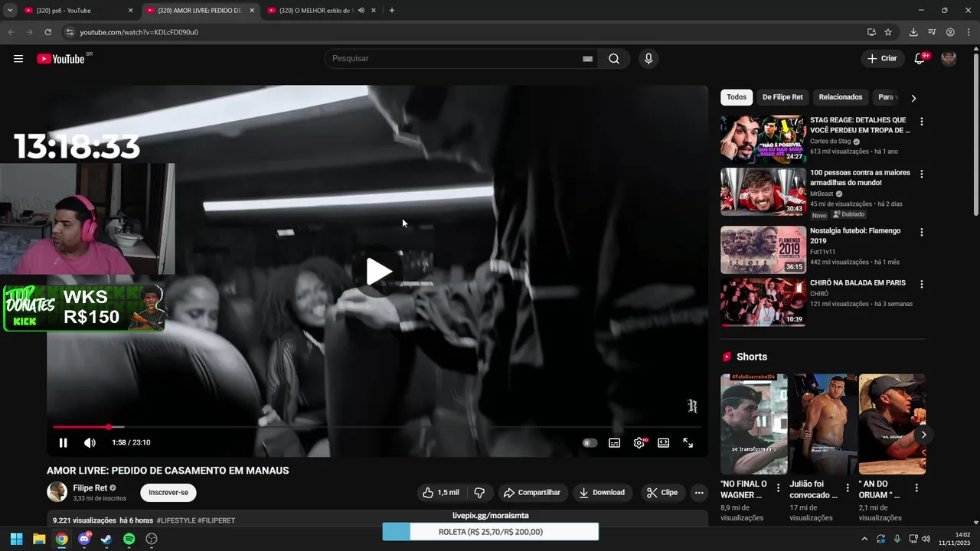Open options for MrBeast video
Image resolution: width=980 pixels, height=551 pixels.
(922, 174)
